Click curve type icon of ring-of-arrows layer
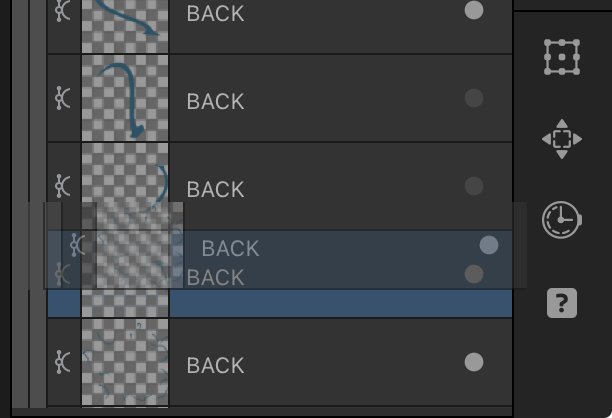 tap(62, 362)
